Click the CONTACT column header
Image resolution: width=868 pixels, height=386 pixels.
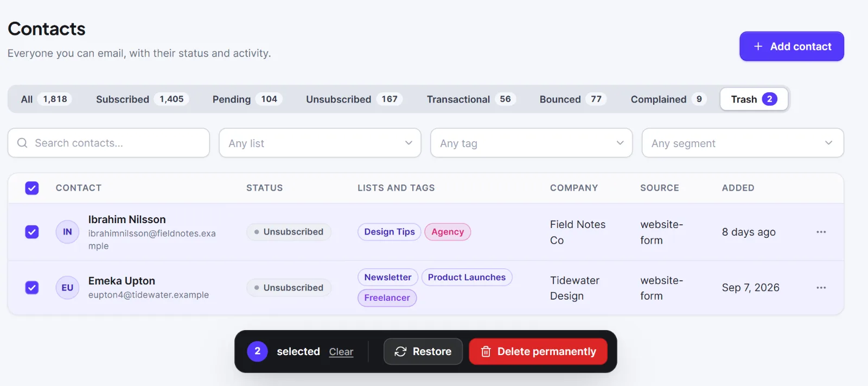tap(79, 188)
